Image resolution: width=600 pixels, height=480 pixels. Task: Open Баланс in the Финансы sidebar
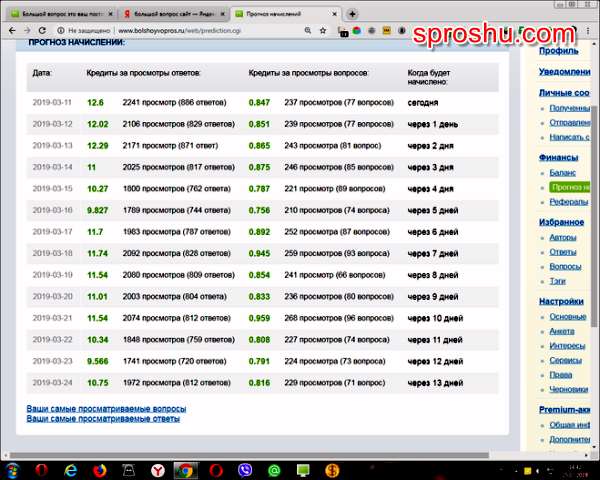561,173
